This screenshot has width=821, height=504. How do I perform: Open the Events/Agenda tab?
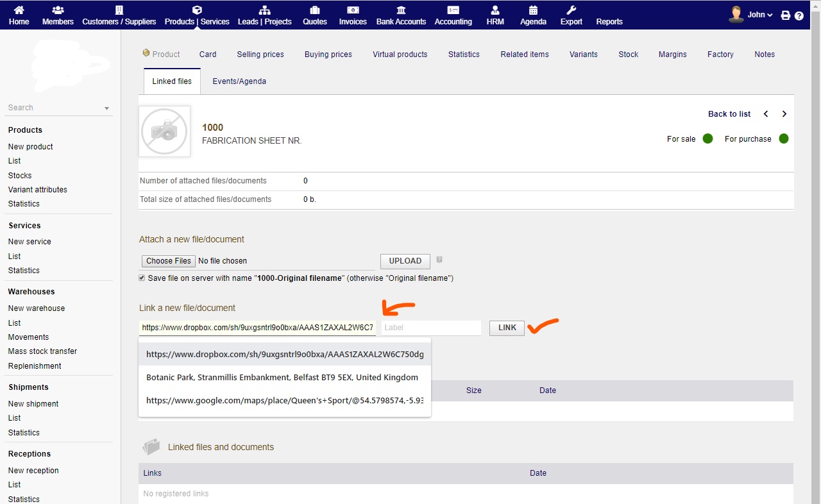pos(239,81)
